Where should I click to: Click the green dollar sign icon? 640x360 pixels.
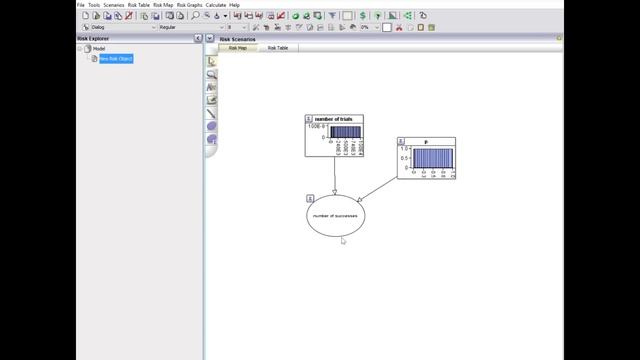click(x=362, y=16)
